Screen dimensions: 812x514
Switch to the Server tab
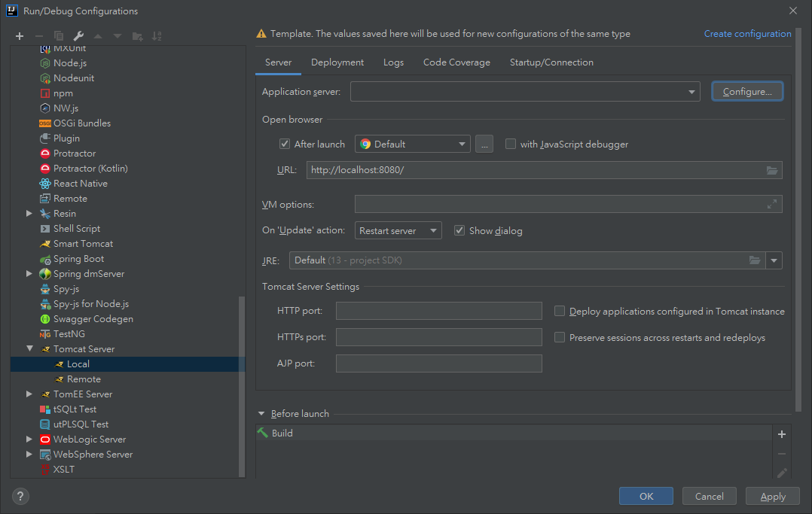(x=278, y=62)
